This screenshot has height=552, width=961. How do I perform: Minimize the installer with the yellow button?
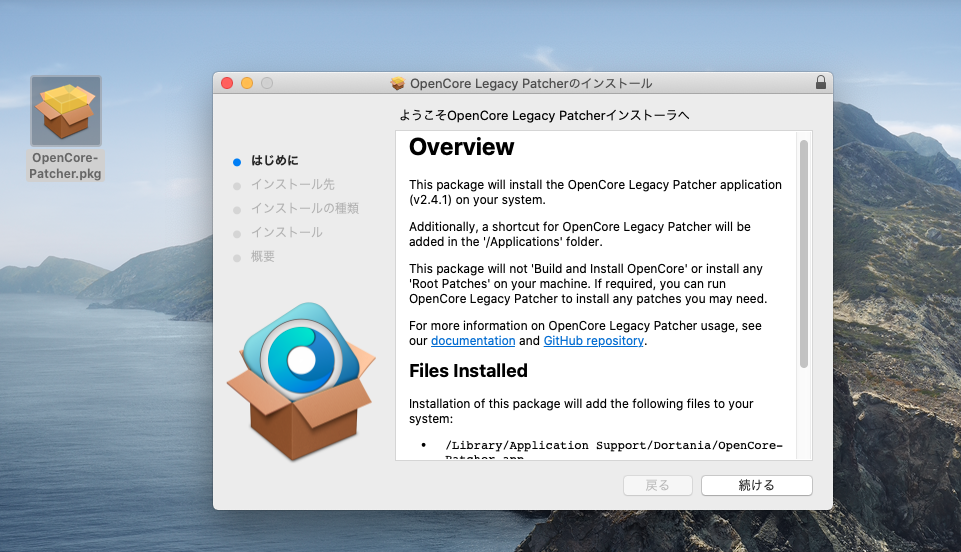pyautogui.click(x=247, y=83)
